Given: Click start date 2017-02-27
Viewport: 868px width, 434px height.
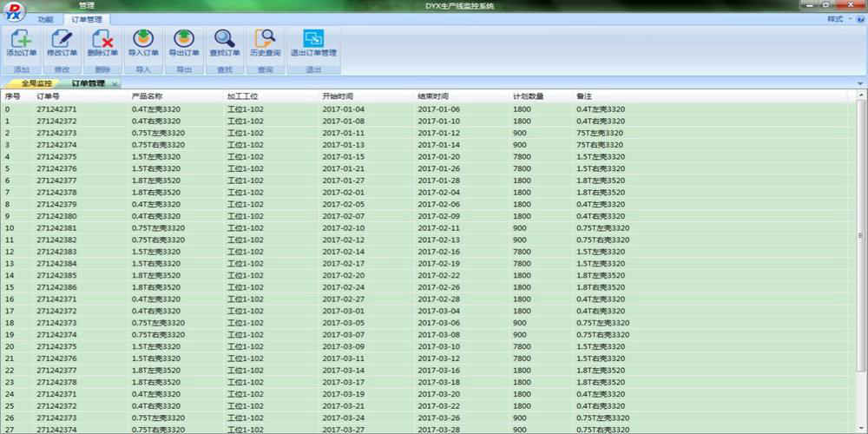Looking at the screenshot, I should [x=344, y=299].
